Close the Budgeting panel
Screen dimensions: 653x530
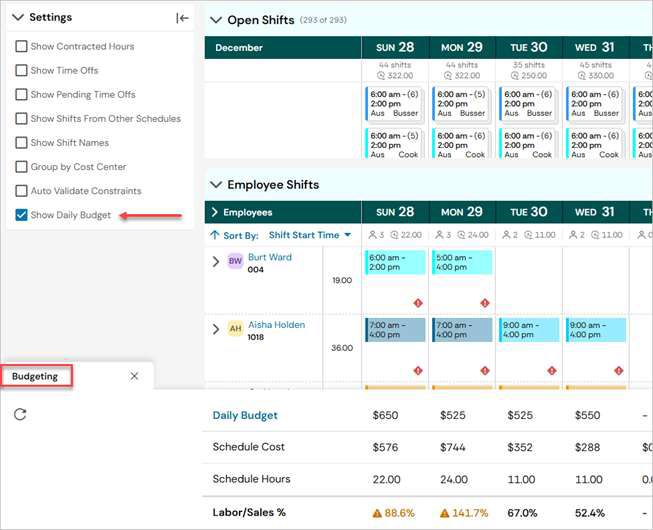tap(134, 376)
